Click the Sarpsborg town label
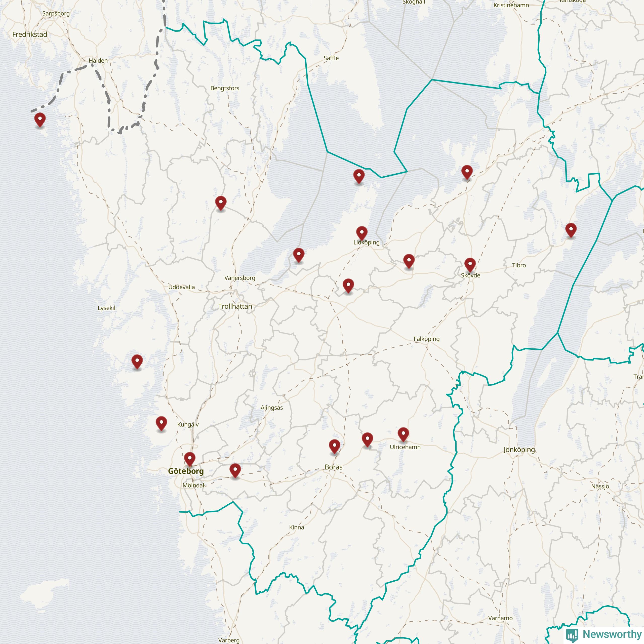644x644 pixels. [56, 14]
